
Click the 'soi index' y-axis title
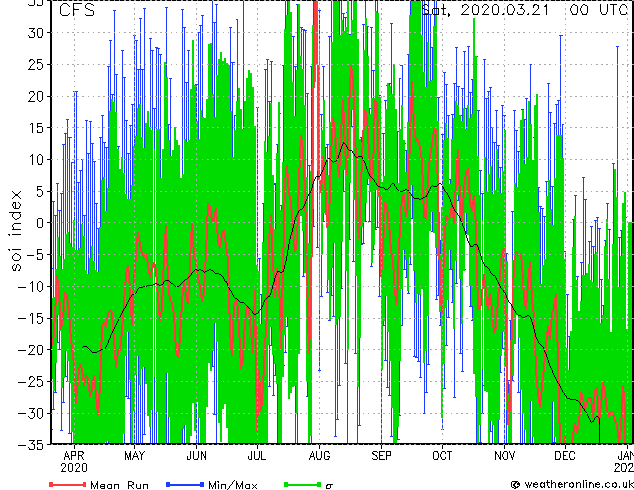[16, 231]
